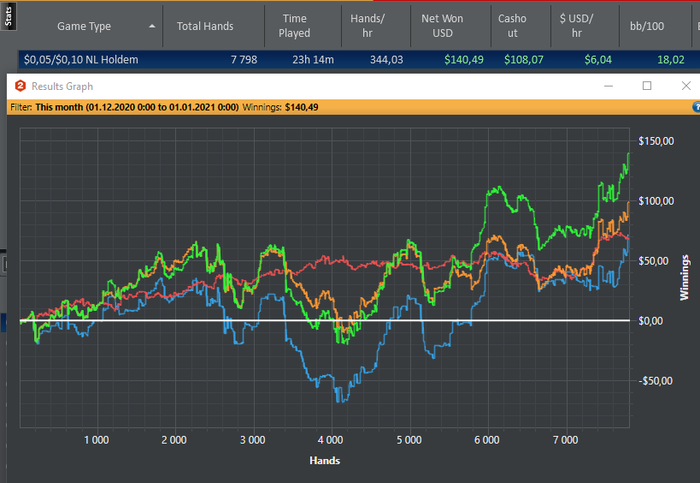Screen dimensions: 700x483
Task: Click the Results Graph app icon
Action: click(x=20, y=86)
